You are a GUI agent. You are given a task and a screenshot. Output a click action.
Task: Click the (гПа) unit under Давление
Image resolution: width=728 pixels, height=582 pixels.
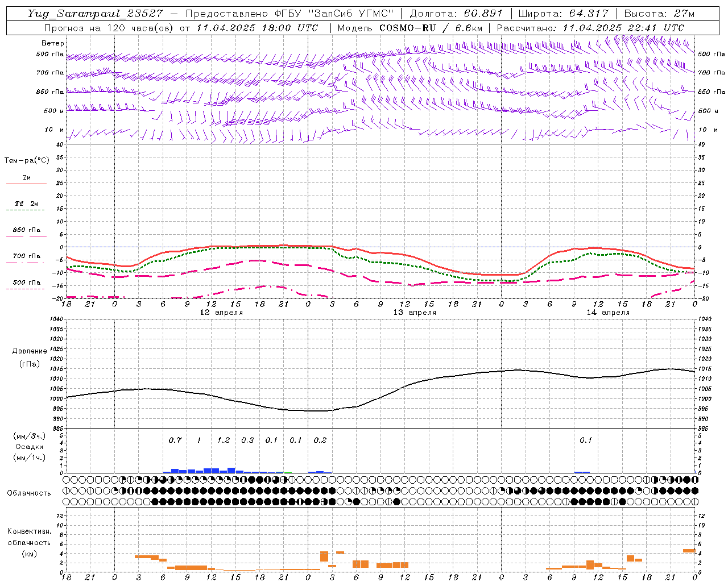click(x=30, y=364)
